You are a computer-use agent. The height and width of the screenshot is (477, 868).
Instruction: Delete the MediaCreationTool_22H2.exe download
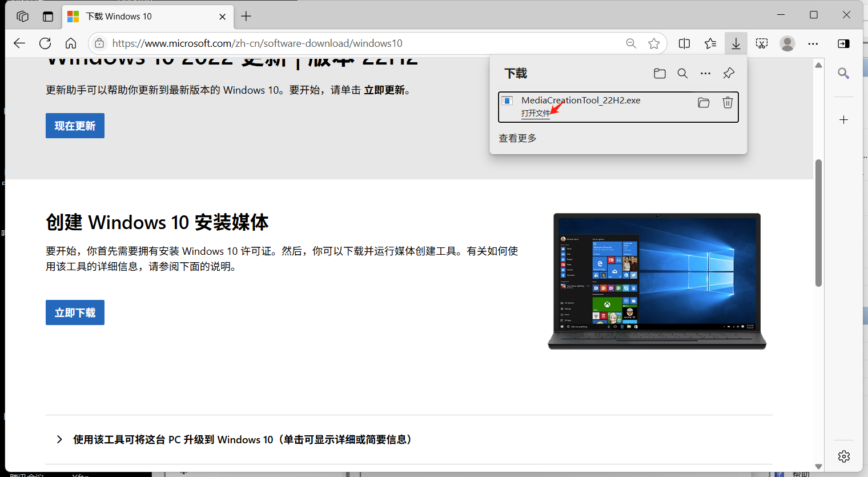(x=728, y=102)
